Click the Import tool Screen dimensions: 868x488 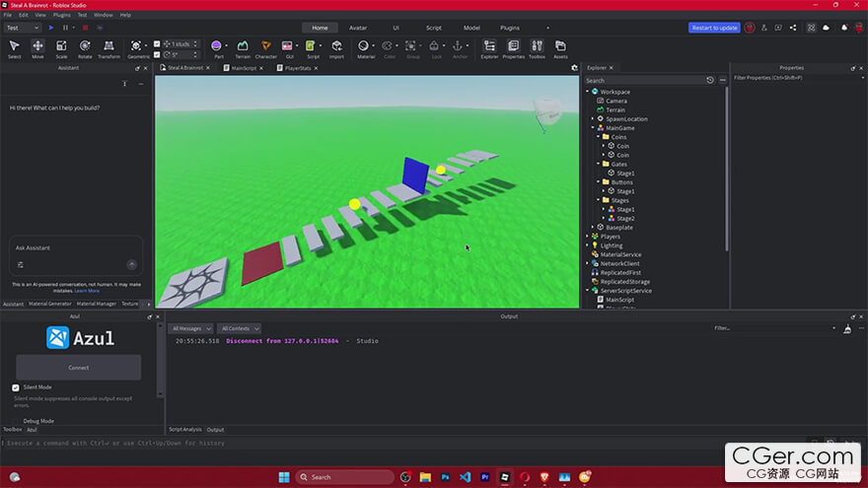pos(336,48)
